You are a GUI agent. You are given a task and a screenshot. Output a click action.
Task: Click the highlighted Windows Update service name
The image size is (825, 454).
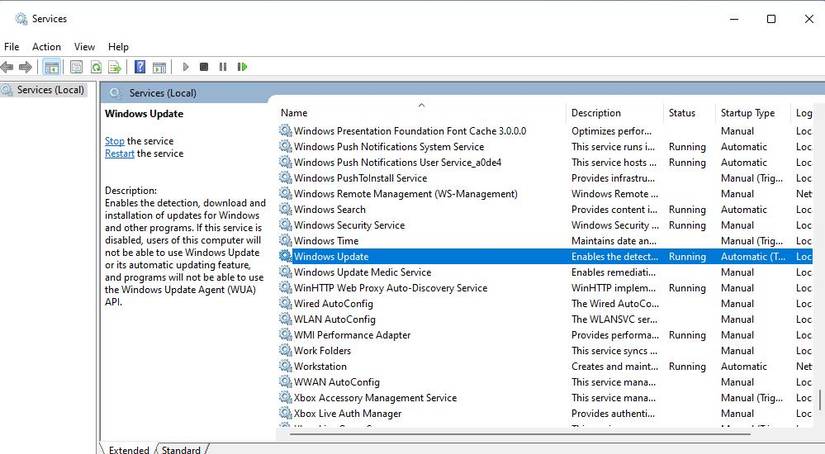coord(331,256)
